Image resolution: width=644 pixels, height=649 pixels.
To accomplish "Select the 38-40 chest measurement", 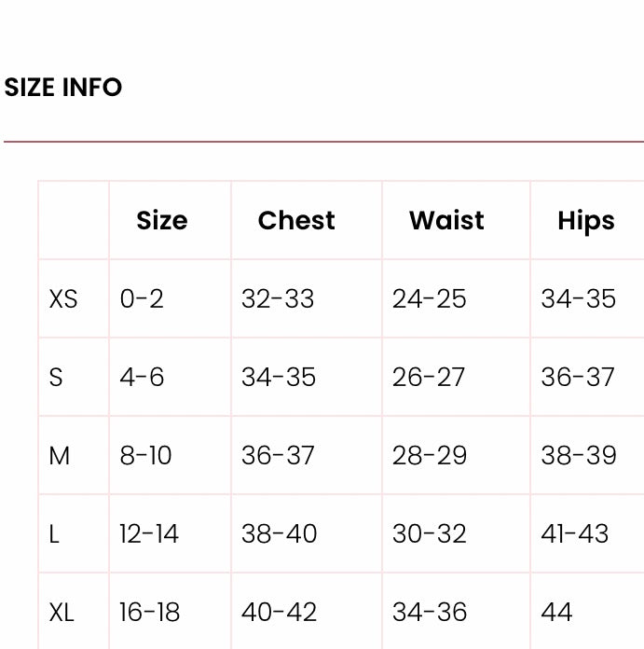I will 279,534.
